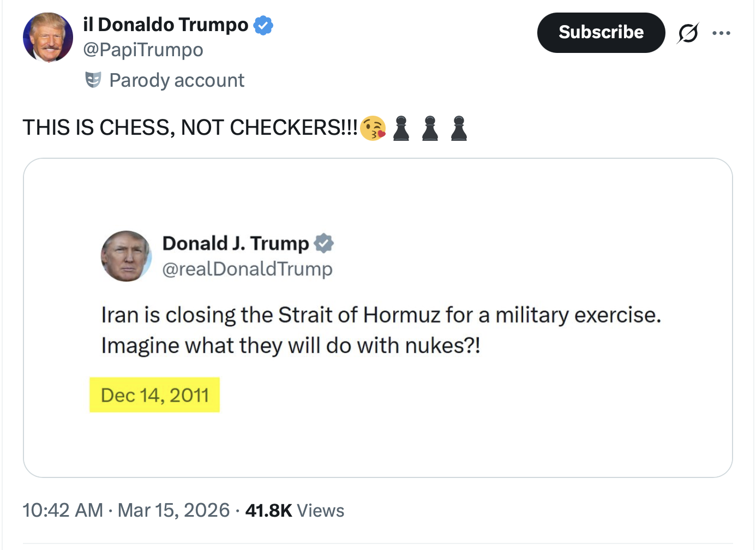Open the 10:42 AM Mar 15, 2026 timestamp
Screen dimensions: 756x550
[126, 510]
